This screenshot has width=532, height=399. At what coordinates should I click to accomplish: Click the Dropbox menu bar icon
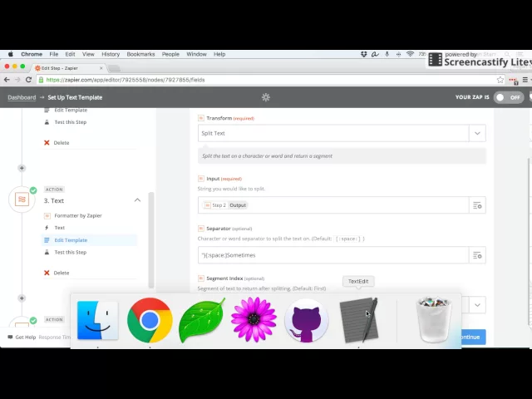tap(364, 54)
